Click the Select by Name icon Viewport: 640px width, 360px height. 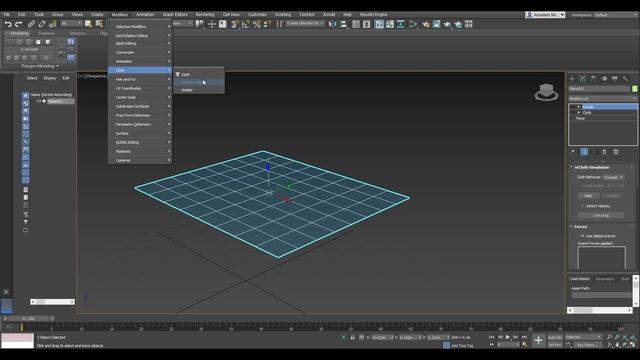99,24
